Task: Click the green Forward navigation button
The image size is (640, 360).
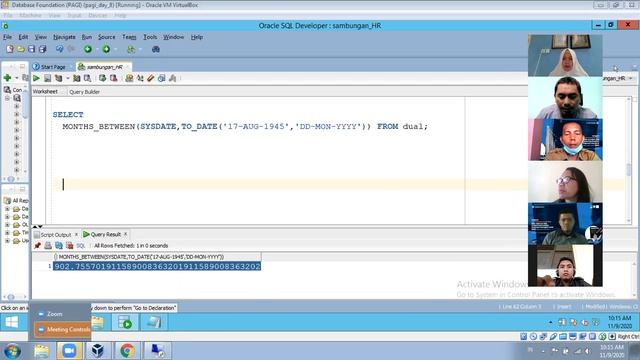Action: [106, 49]
